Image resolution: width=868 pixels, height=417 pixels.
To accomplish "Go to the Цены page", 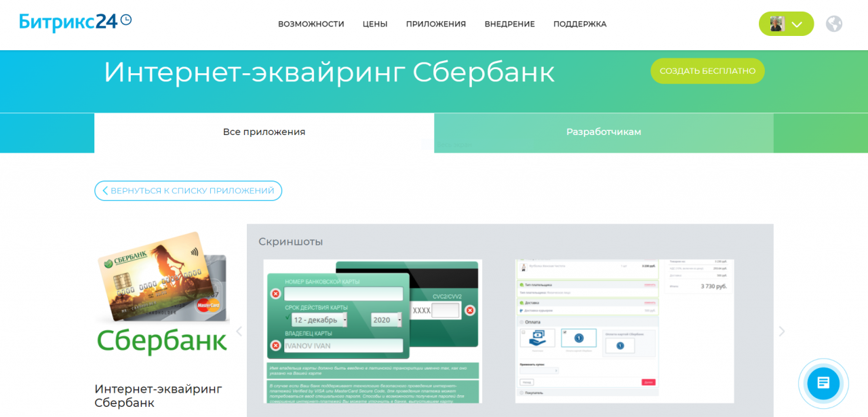I will (x=375, y=24).
